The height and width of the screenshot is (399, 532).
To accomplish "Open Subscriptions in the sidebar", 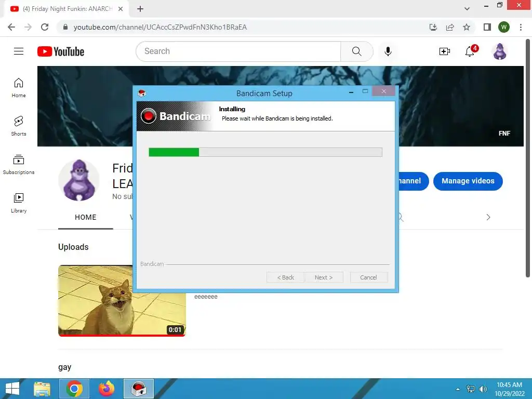I will [x=19, y=165].
